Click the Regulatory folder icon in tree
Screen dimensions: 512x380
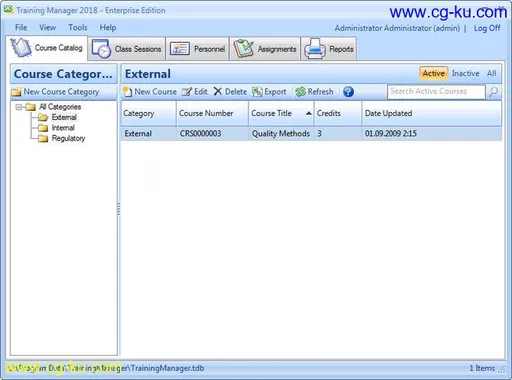tap(43, 138)
